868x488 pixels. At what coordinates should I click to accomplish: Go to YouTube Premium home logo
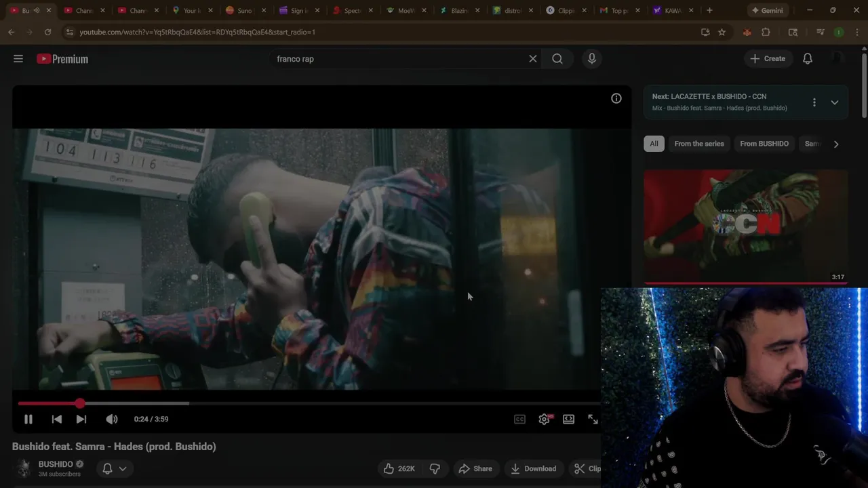62,59
